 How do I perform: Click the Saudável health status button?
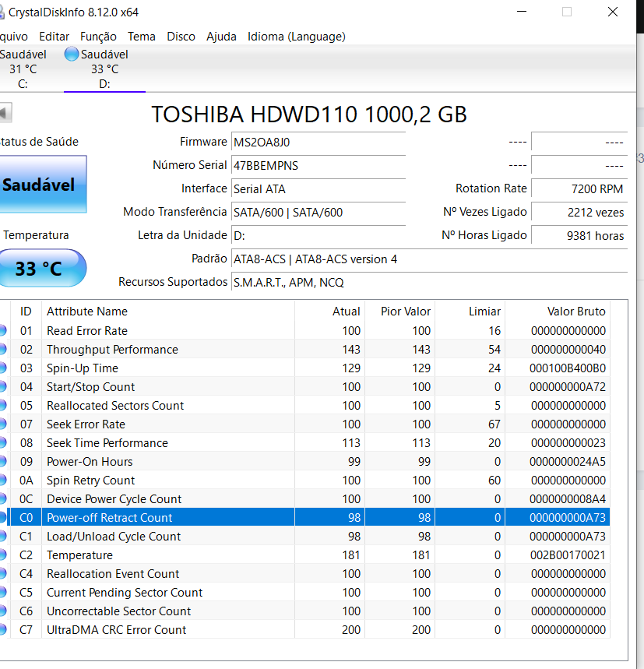click(43, 185)
